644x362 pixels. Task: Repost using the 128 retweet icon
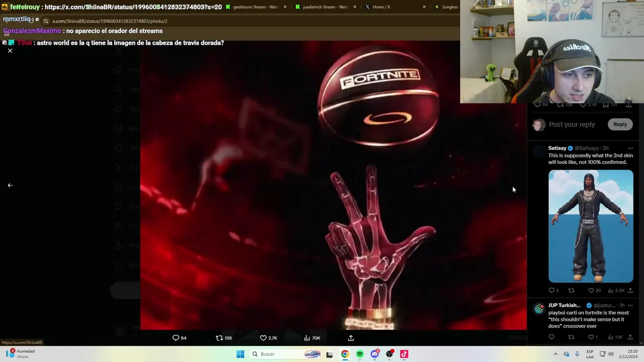click(224, 338)
